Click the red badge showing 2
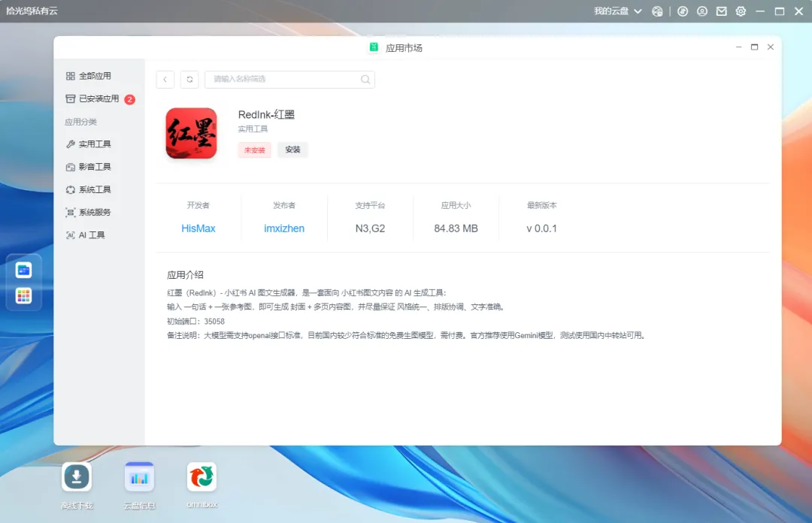 129,99
